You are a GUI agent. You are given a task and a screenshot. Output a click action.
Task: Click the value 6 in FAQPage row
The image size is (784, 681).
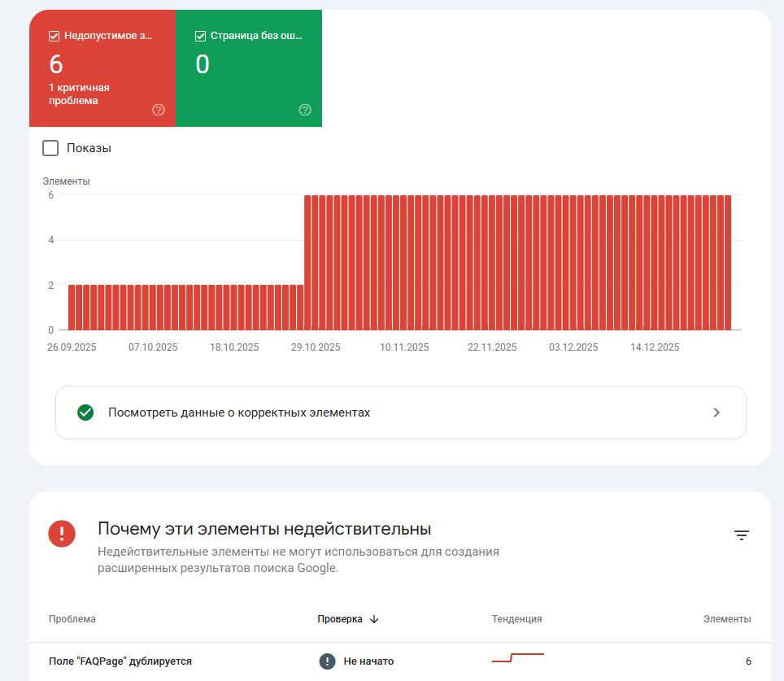pos(748,661)
